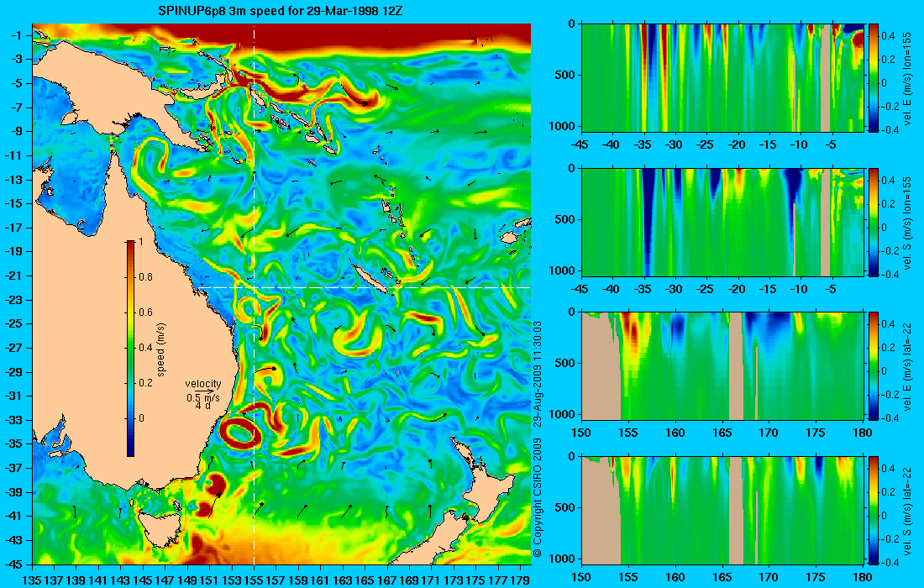Image resolution: width=924 pixels, height=588 pixels.
Task: Click colorbar of "vel. E (m/s) lon=155" panel
Action: pyautogui.click(x=873, y=78)
